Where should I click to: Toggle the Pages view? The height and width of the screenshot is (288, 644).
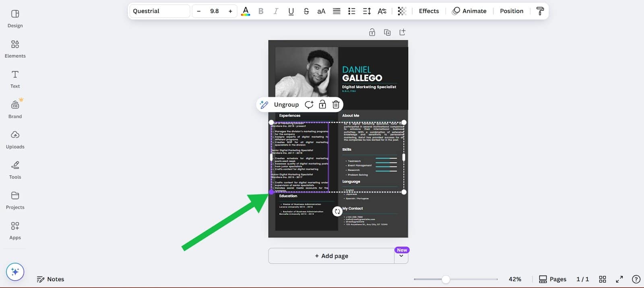[552, 279]
